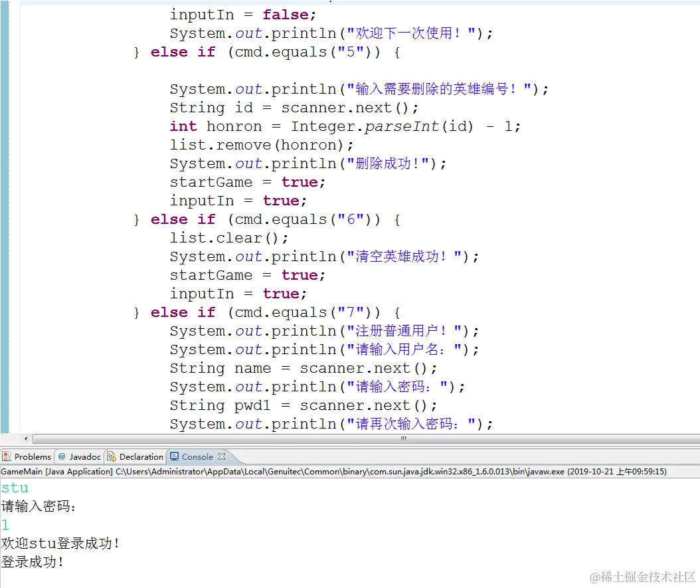The height and width of the screenshot is (588, 700).
Task: Click the line 'String name = scanner.next();'
Action: point(304,368)
